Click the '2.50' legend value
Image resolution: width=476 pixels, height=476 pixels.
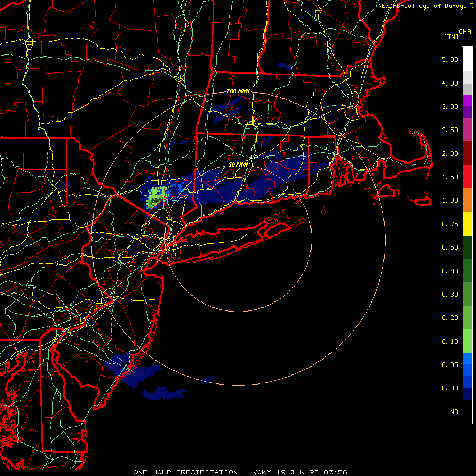(x=450, y=130)
